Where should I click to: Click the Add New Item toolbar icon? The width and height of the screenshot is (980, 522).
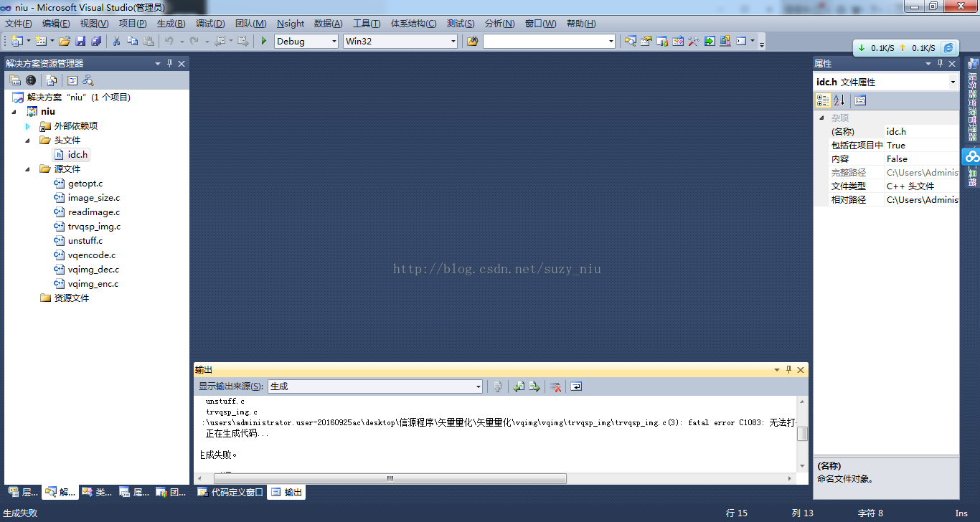(41, 42)
